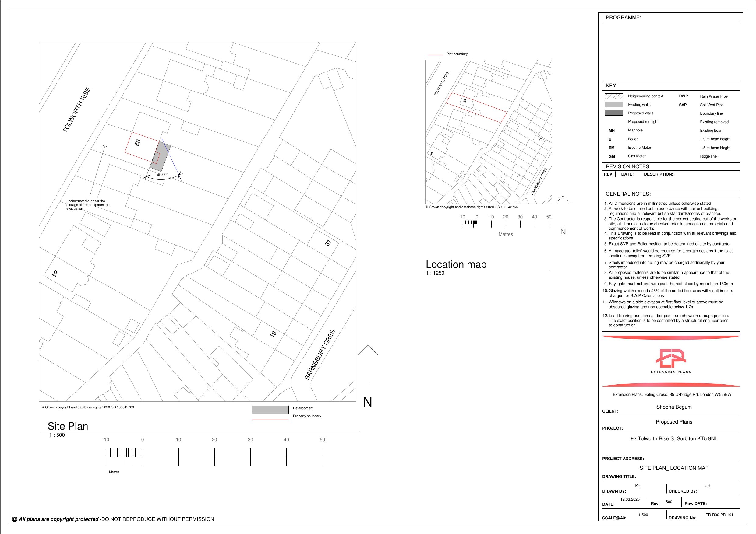Click the Location map thumbnail drawing

(488, 132)
